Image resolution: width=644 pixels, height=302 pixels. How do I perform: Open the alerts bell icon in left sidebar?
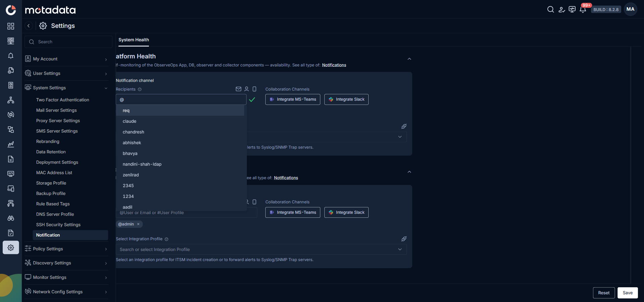11,56
